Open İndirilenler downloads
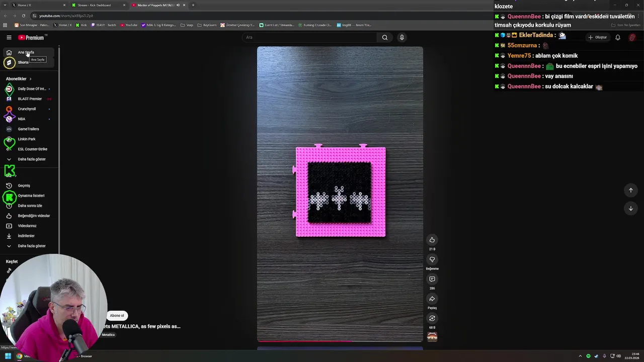The width and height of the screenshot is (644, 362). click(29, 236)
